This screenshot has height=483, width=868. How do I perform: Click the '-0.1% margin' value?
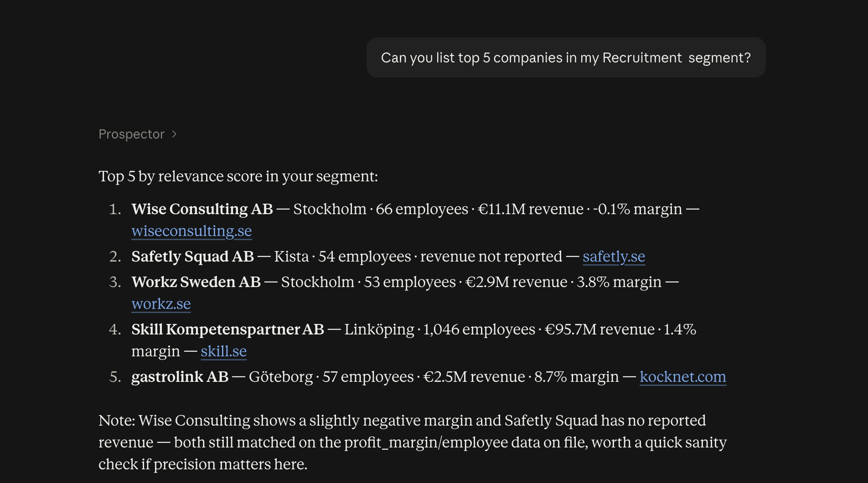(x=637, y=209)
